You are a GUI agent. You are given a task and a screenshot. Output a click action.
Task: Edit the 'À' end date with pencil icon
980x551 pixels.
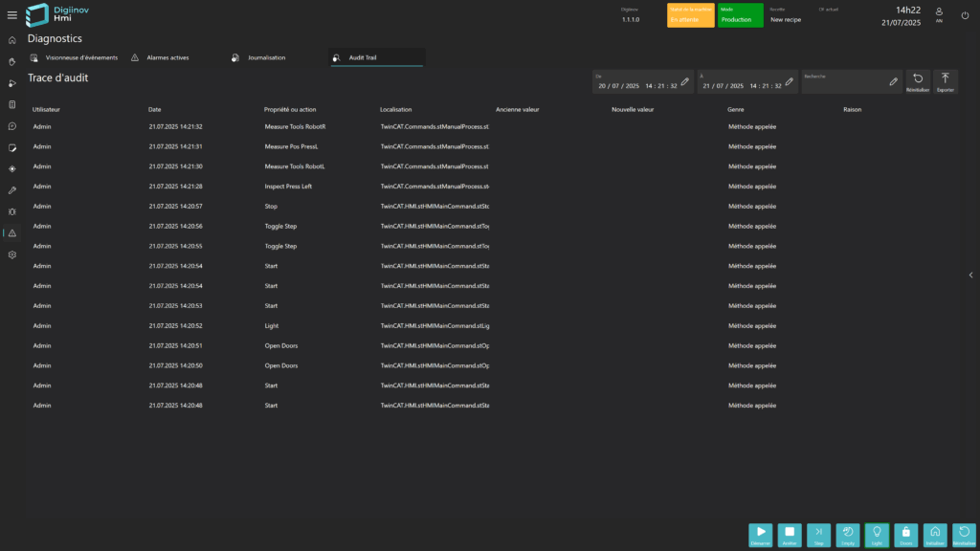click(x=789, y=82)
